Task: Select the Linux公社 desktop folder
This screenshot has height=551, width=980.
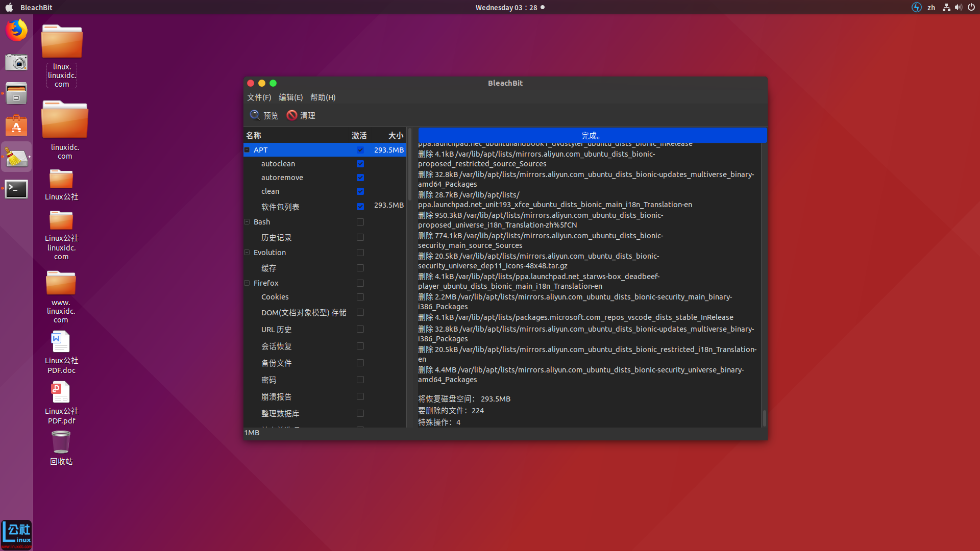Action: (61, 185)
